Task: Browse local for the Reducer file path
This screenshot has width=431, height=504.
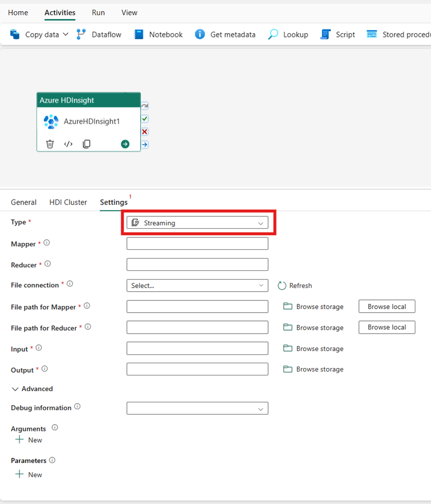Action: click(x=387, y=327)
